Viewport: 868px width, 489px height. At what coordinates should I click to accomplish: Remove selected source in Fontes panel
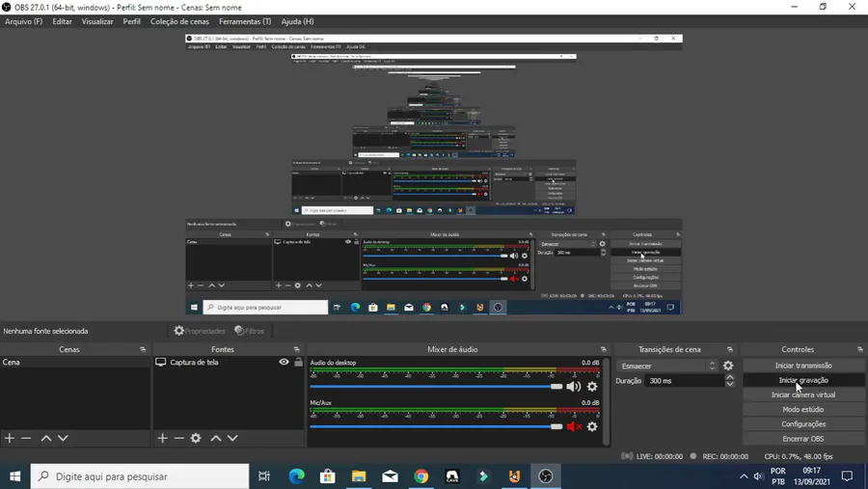point(178,438)
